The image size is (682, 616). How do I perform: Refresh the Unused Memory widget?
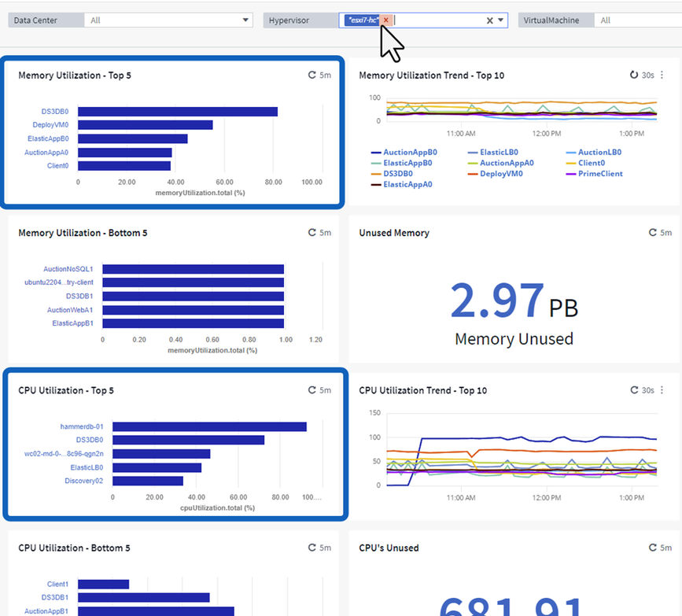tap(652, 232)
